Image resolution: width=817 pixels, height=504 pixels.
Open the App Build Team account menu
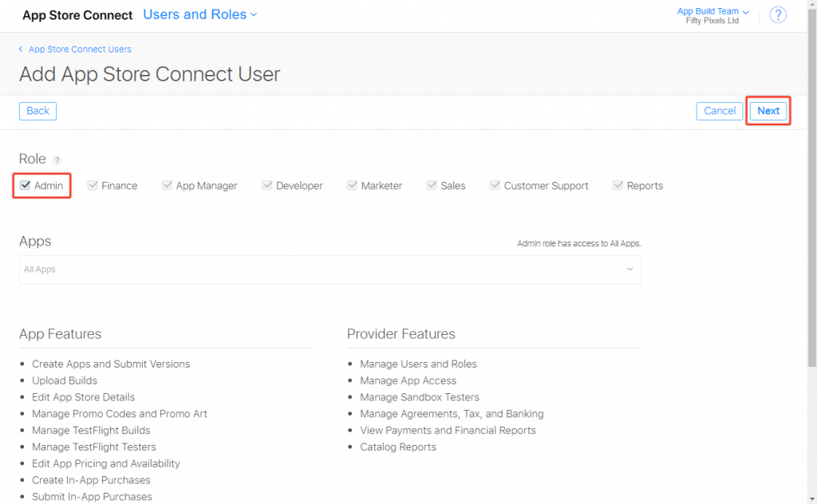712,11
